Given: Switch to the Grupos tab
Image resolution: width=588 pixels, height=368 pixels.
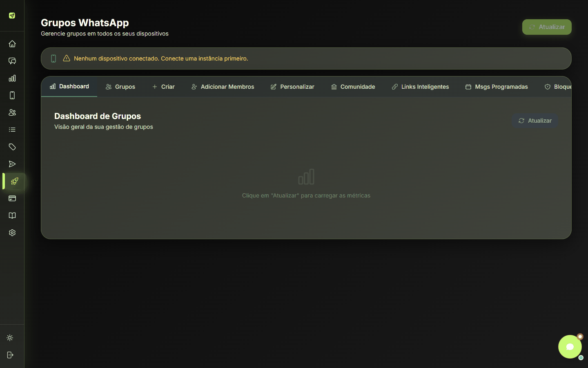Looking at the screenshot, I should [x=120, y=87].
